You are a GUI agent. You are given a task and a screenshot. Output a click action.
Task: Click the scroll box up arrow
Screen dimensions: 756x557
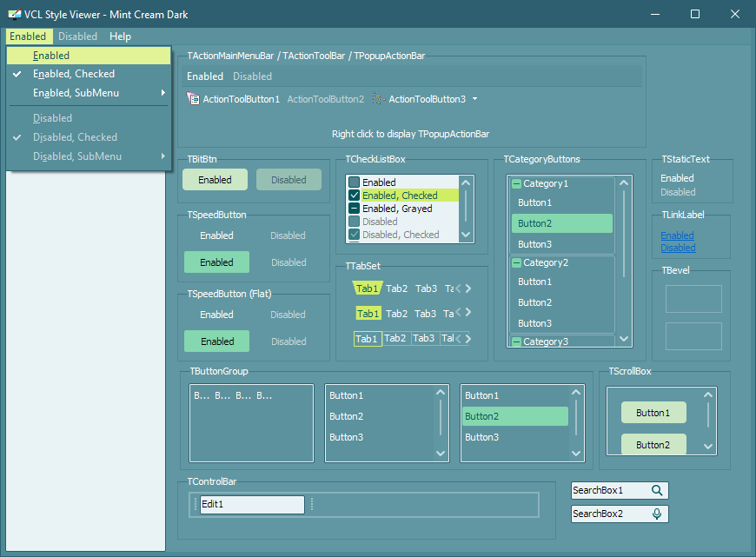click(x=708, y=395)
